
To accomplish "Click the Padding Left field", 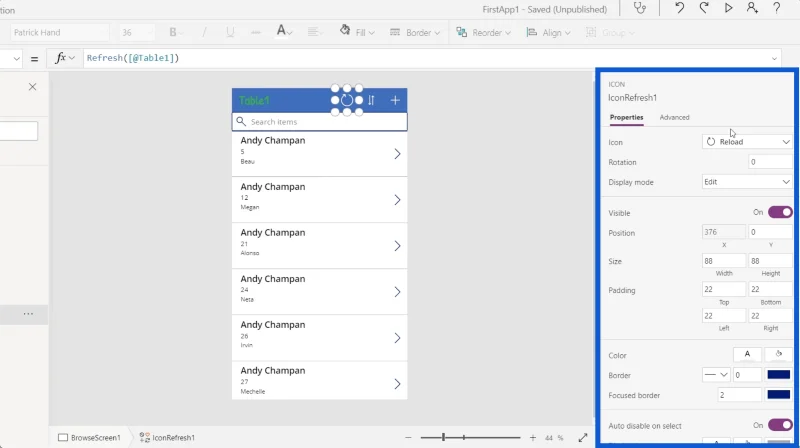I will pos(723,316).
